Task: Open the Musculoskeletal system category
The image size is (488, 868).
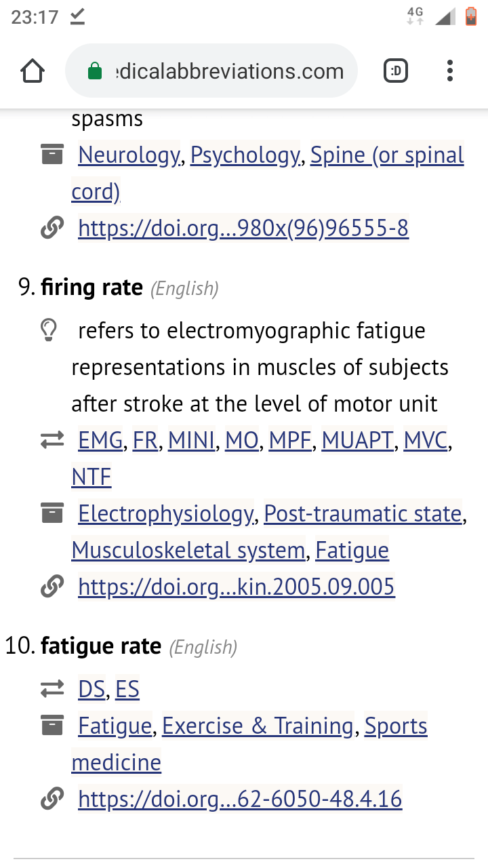Action: click(x=188, y=550)
